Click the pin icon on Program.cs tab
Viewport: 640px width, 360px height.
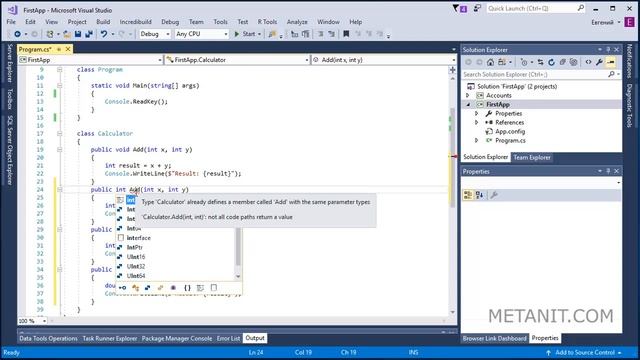pos(59,49)
